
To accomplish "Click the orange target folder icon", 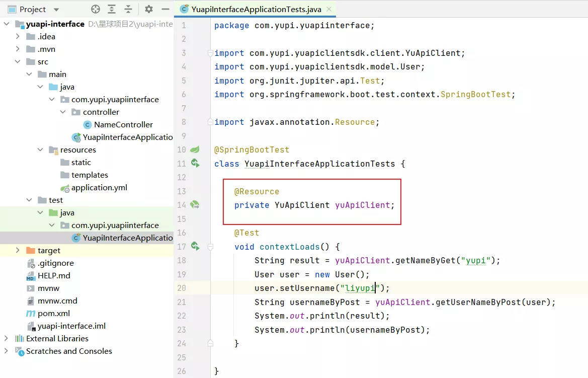I will click(x=31, y=250).
